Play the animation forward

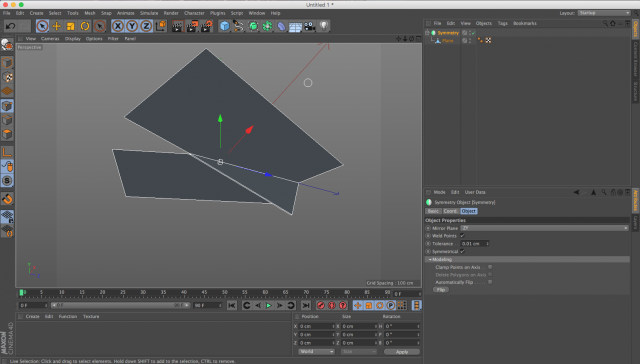point(269,305)
